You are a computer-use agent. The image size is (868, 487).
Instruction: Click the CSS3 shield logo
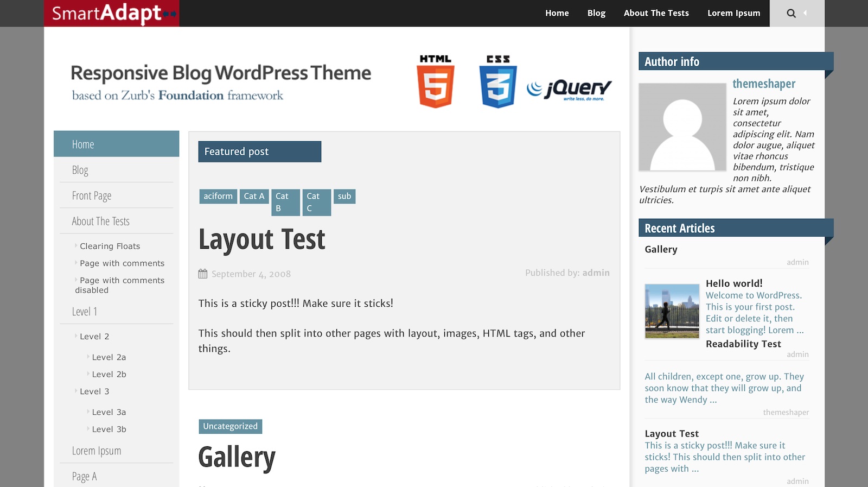click(x=498, y=81)
